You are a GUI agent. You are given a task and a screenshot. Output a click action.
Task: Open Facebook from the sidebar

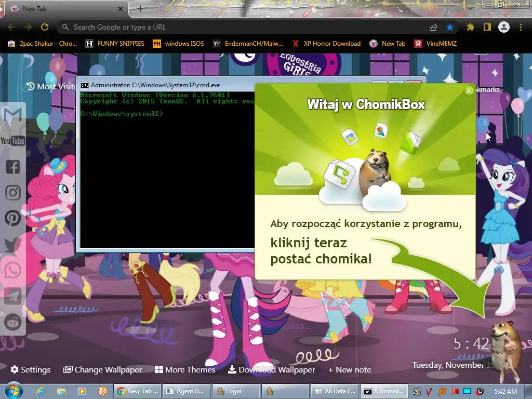12,167
